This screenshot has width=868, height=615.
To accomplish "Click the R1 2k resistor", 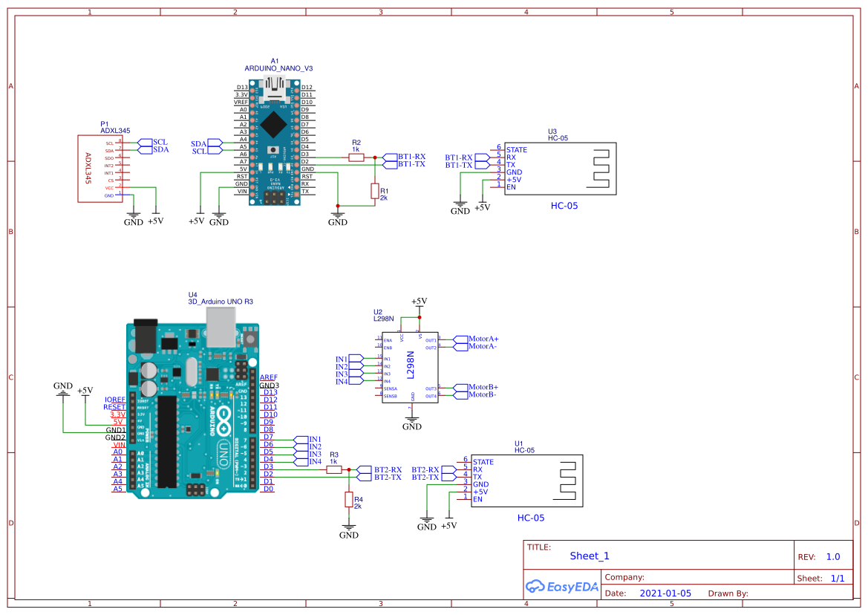I will pyautogui.click(x=375, y=191).
